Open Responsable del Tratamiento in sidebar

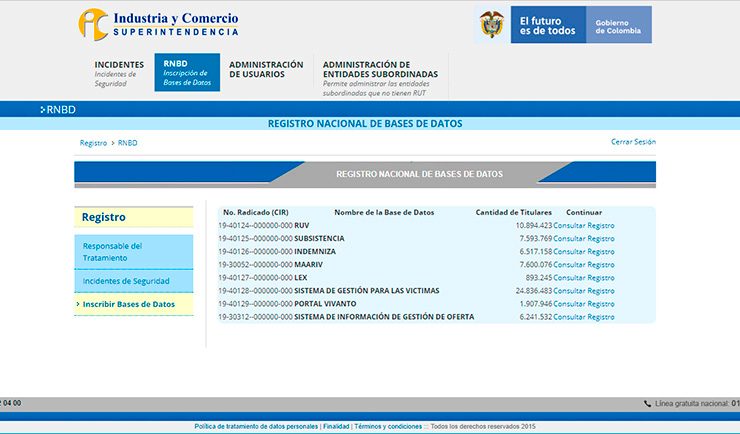point(134,252)
